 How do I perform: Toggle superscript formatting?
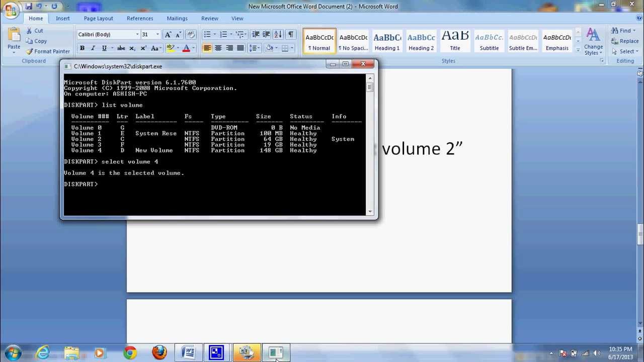click(x=143, y=48)
